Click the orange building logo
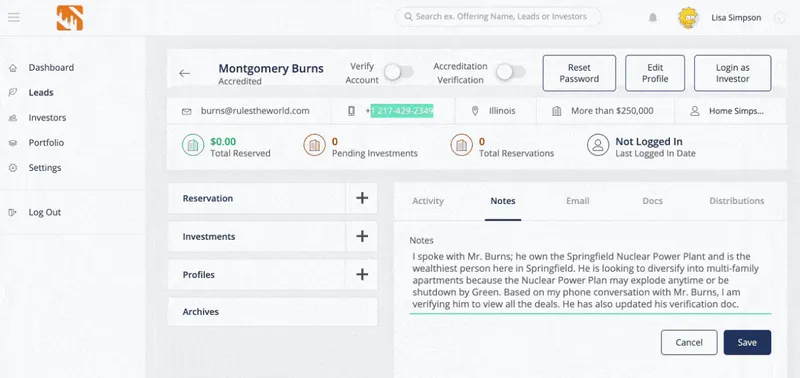Image resolution: width=800 pixels, height=378 pixels. point(70,18)
